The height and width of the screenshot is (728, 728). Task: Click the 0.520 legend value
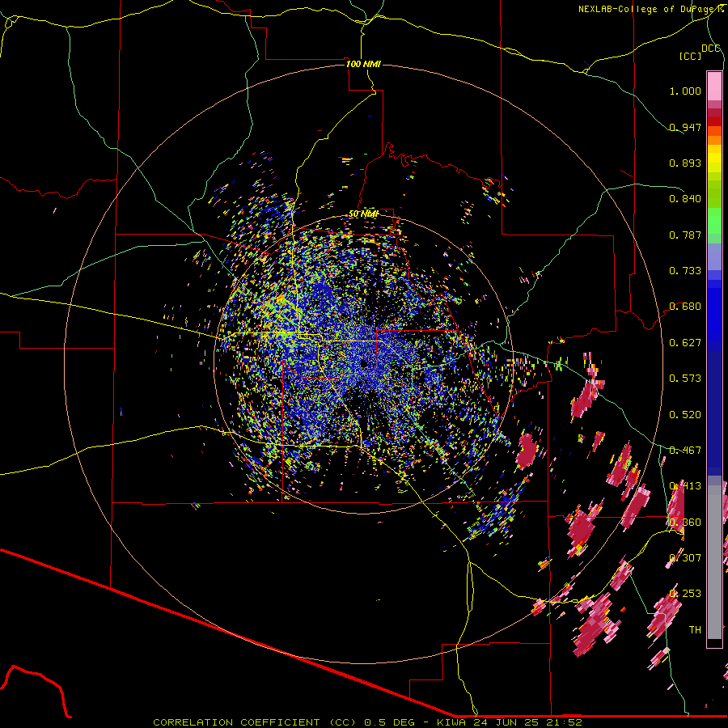(x=685, y=415)
